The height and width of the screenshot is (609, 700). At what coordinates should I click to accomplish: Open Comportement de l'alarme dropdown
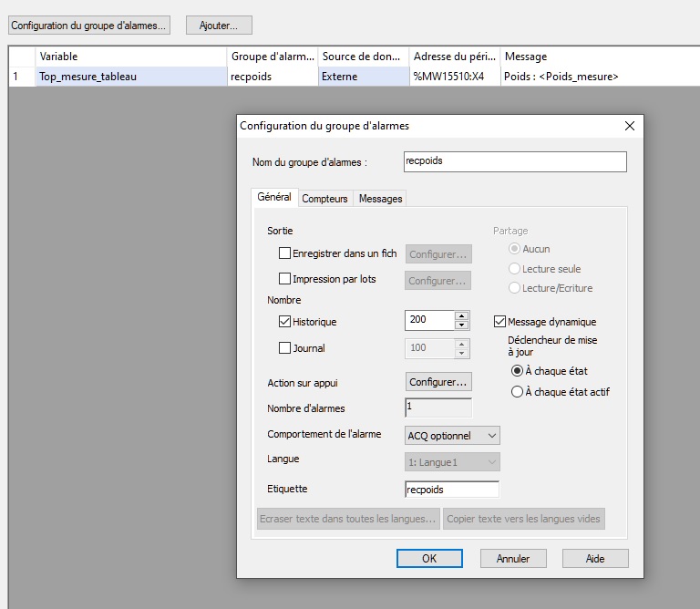[x=453, y=435]
